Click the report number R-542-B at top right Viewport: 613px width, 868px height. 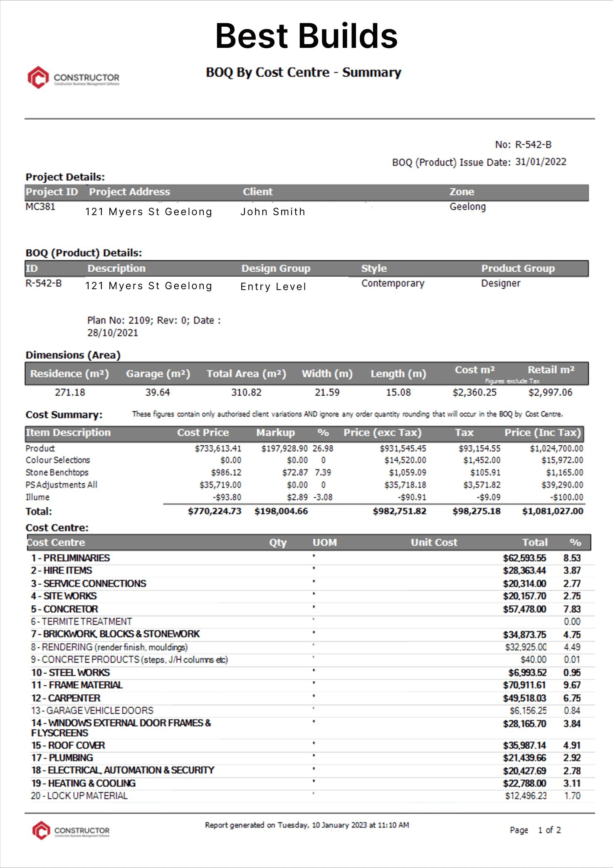coord(534,144)
